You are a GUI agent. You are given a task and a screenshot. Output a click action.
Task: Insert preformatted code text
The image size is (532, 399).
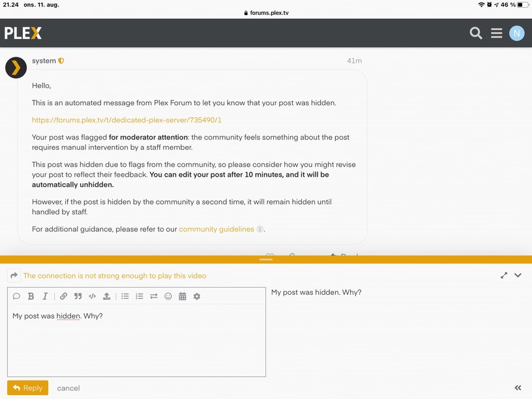(x=93, y=296)
